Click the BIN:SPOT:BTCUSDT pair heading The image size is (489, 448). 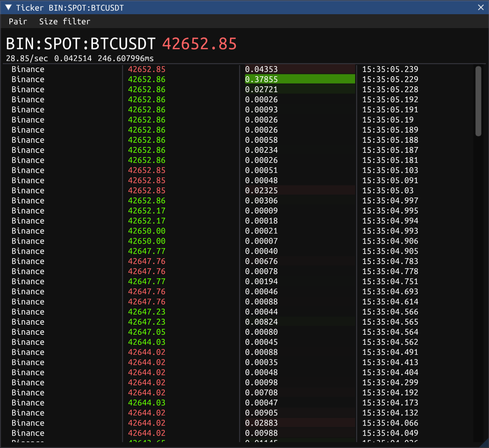point(80,44)
